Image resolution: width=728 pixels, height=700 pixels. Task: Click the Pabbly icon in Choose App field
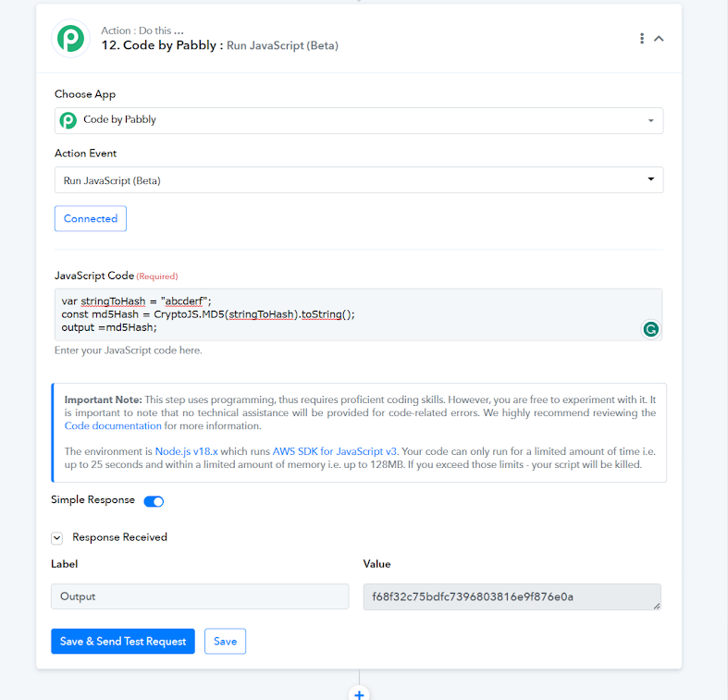(68, 120)
